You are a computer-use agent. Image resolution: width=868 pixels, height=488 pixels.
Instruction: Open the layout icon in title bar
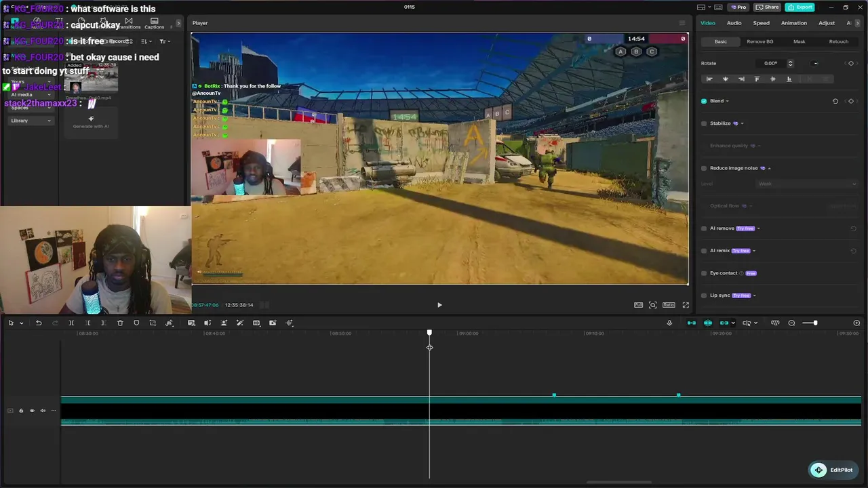tap(701, 7)
